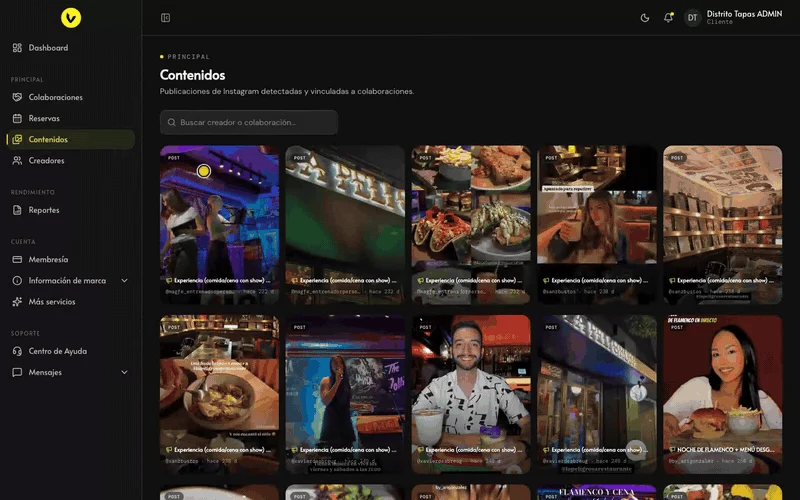Open post of singer in black dress
The height and width of the screenshot is (500, 800).
point(345,394)
